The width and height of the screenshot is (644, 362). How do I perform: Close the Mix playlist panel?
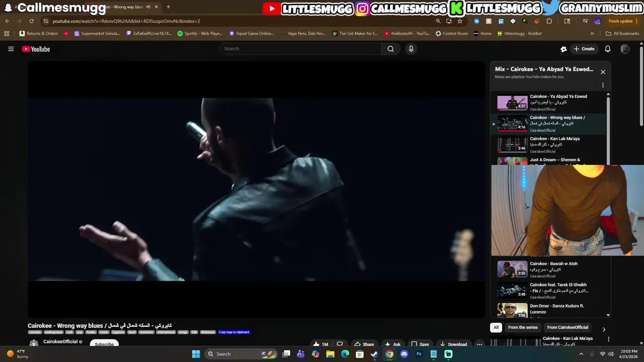point(603,72)
